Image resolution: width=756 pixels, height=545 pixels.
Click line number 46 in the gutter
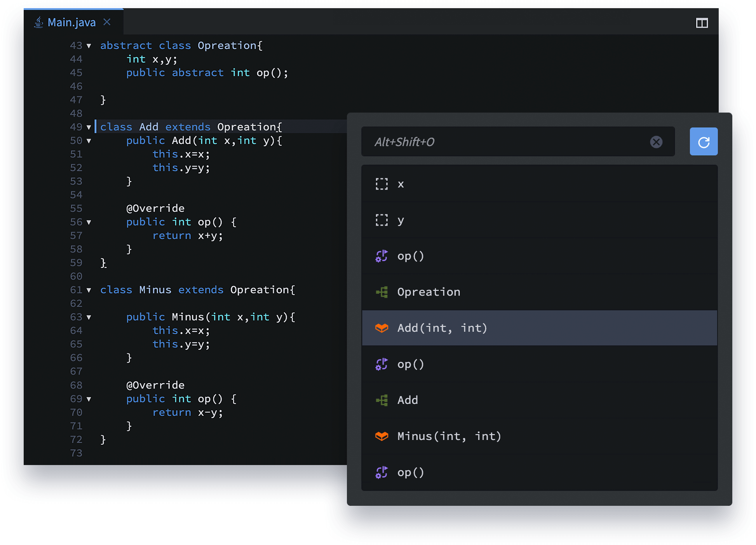[76, 86]
